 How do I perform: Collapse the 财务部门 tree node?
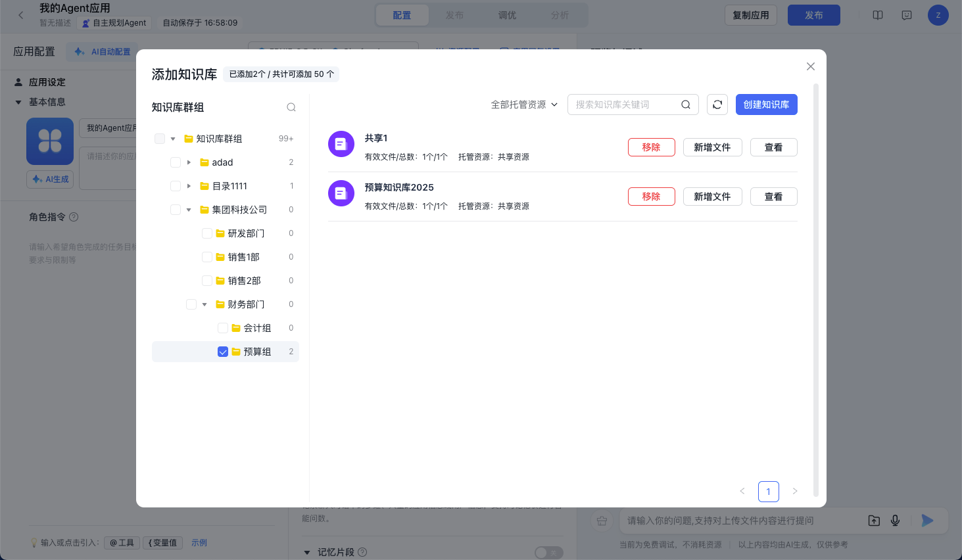204,304
